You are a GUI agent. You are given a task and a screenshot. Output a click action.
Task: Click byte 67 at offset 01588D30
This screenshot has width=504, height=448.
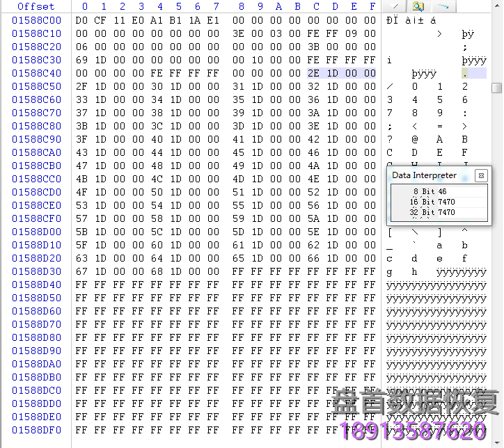(81, 271)
